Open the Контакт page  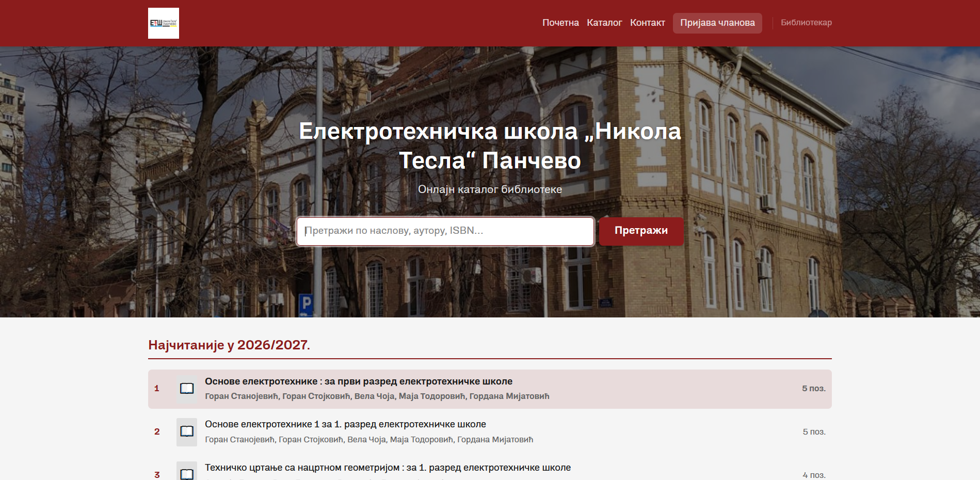648,23
